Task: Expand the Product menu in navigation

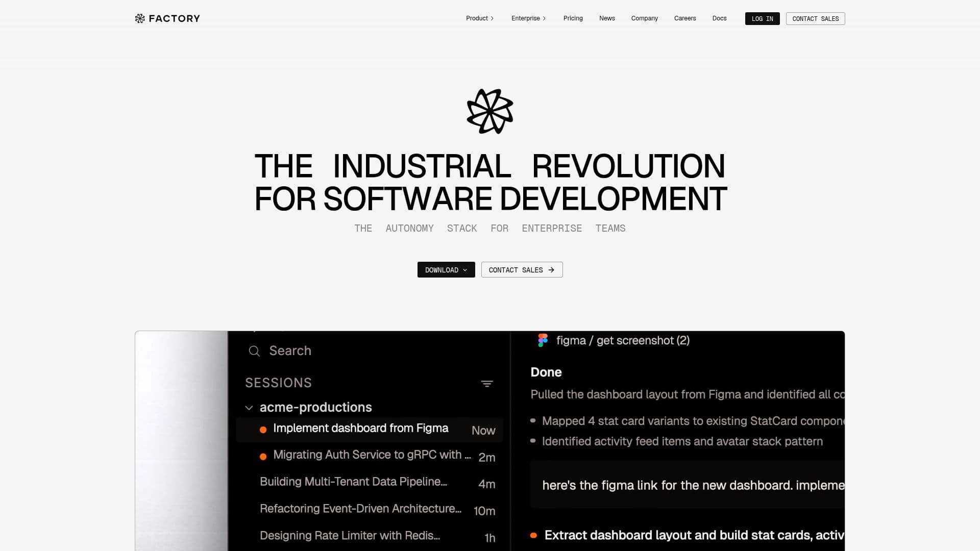Action: (480, 18)
